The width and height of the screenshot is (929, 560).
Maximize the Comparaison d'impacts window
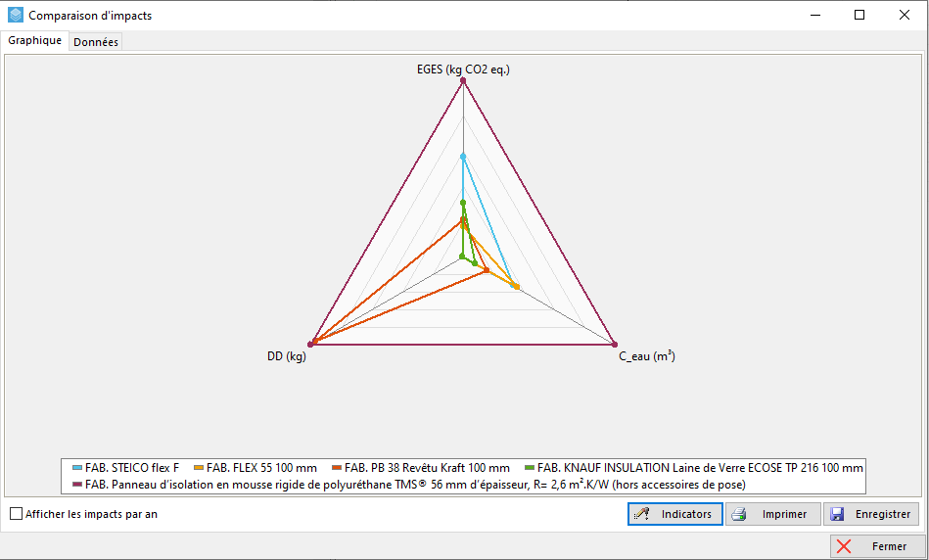tap(859, 15)
